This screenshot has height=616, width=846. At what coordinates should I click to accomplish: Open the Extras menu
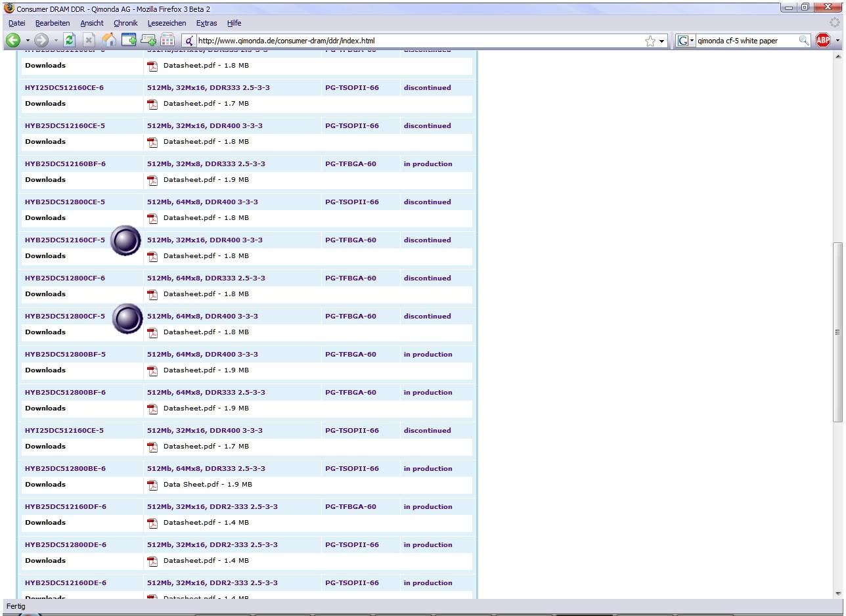[x=206, y=23]
